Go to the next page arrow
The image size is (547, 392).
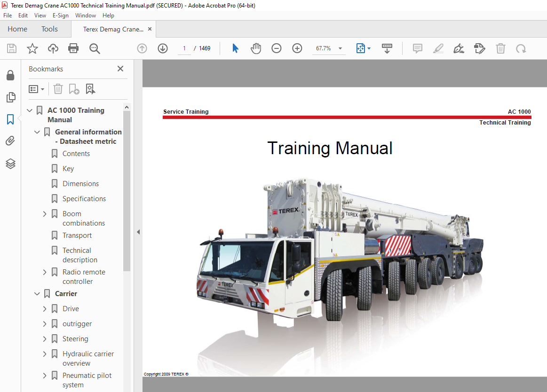pyautogui.click(x=163, y=48)
